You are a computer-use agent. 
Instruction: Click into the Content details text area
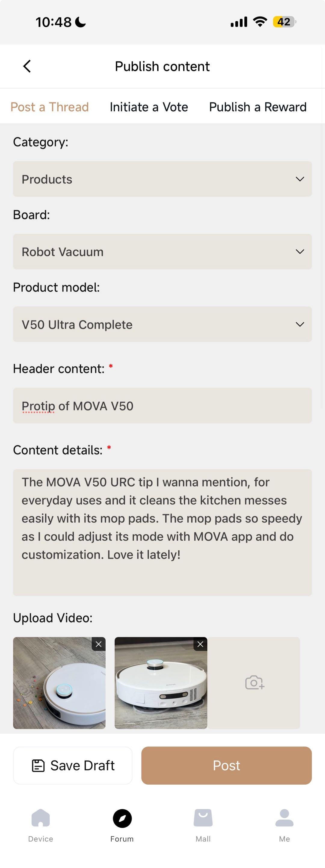(x=162, y=533)
